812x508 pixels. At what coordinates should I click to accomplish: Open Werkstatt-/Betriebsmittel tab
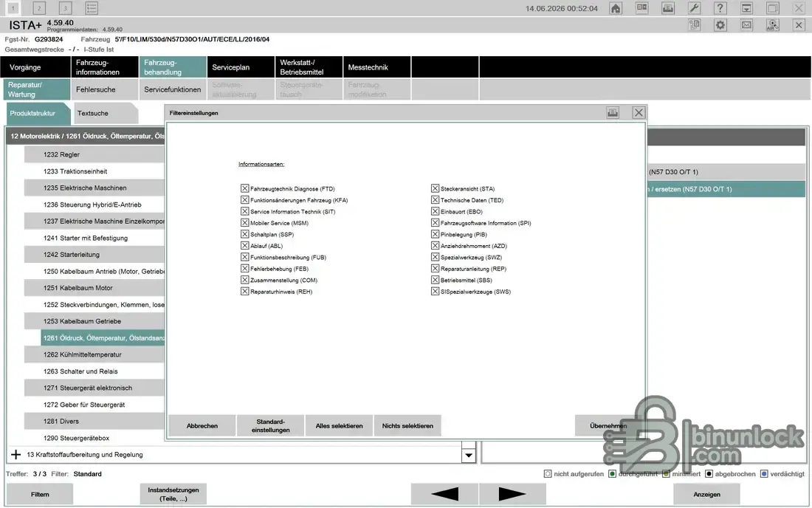point(309,67)
